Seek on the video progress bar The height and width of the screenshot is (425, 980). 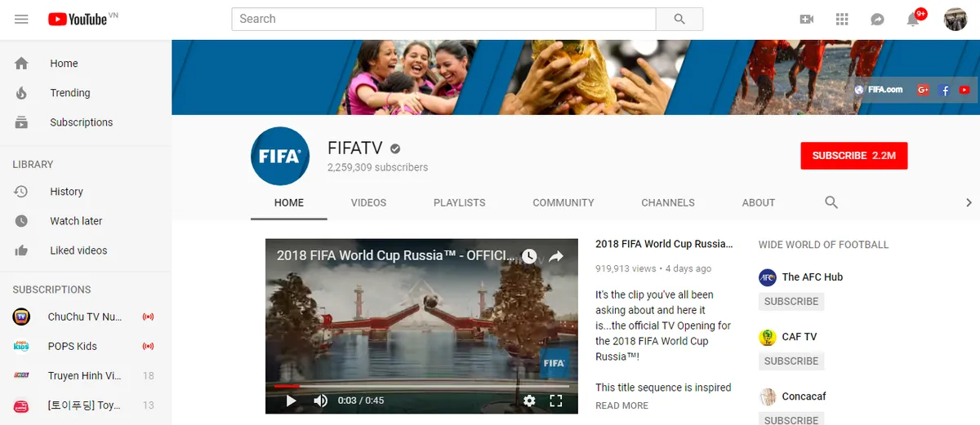pyautogui.click(x=421, y=386)
